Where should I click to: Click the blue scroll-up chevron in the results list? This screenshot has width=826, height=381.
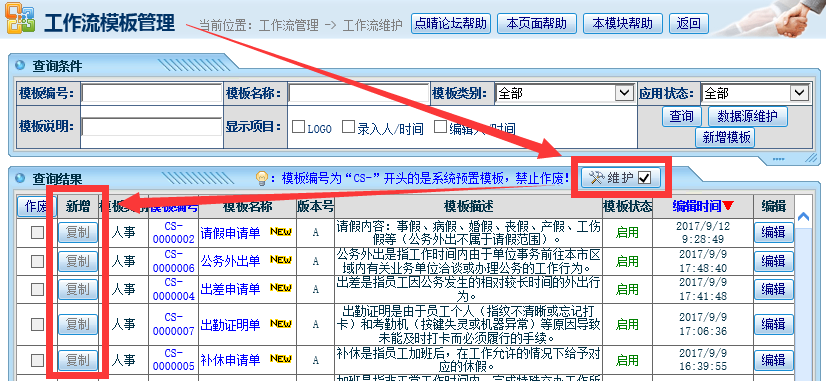click(x=803, y=217)
